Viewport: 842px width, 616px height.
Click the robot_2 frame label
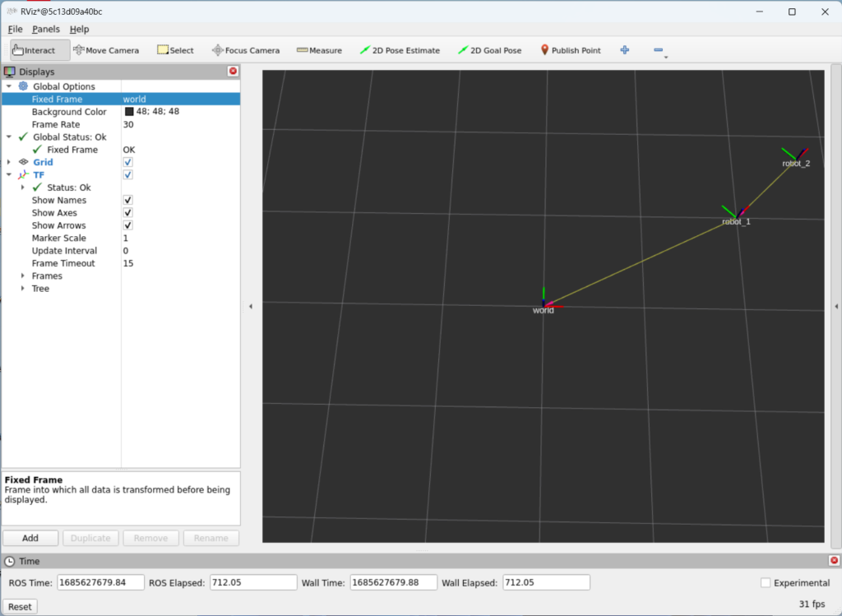[x=796, y=164]
